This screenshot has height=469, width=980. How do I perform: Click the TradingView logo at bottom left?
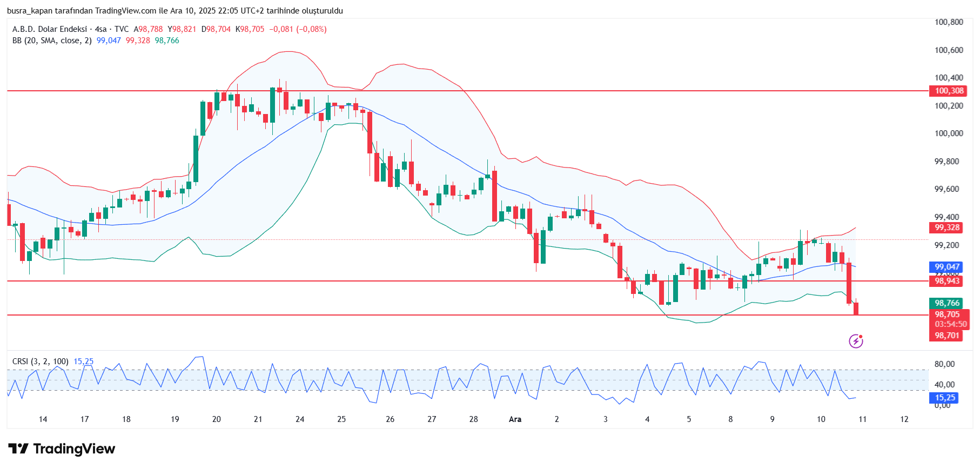(62, 449)
